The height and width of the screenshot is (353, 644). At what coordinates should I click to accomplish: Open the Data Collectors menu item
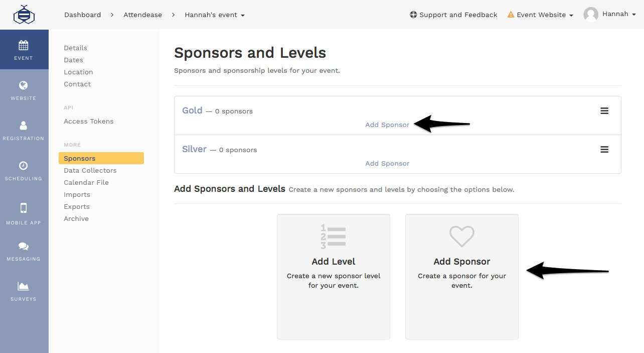point(90,170)
